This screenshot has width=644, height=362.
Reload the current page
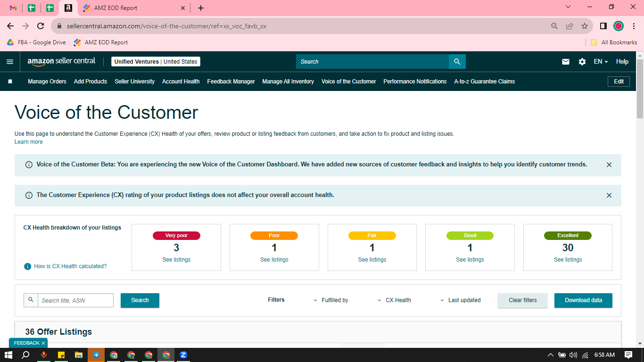point(41,26)
